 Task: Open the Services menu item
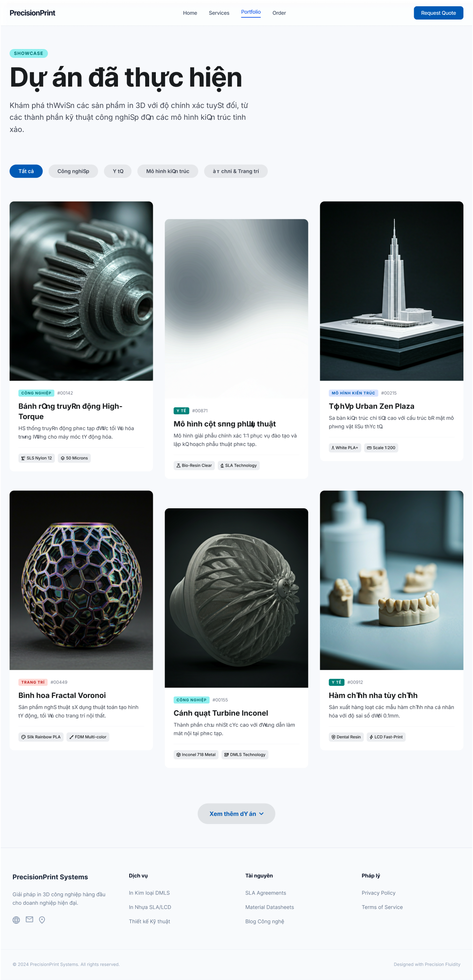pyautogui.click(x=219, y=13)
